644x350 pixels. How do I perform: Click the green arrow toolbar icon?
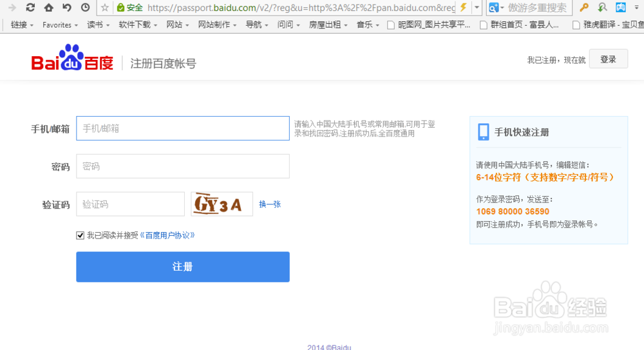pyautogui.click(x=602, y=7)
